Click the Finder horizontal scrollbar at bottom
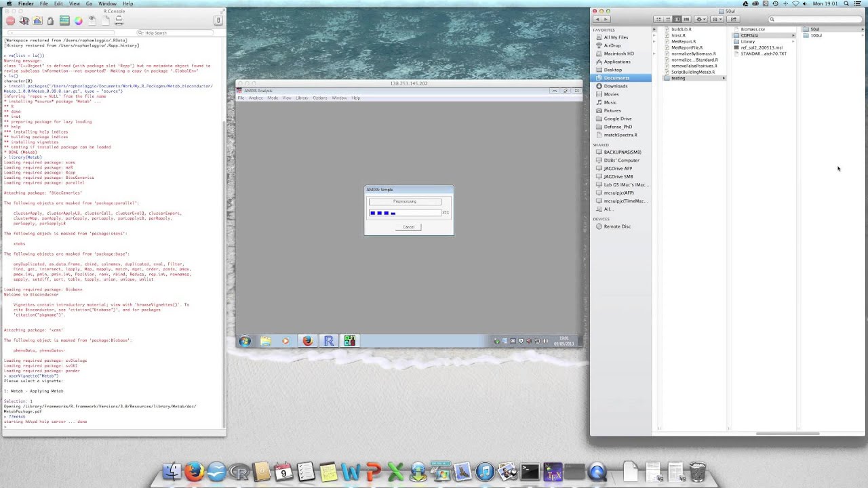The width and height of the screenshot is (868, 488). [x=788, y=434]
